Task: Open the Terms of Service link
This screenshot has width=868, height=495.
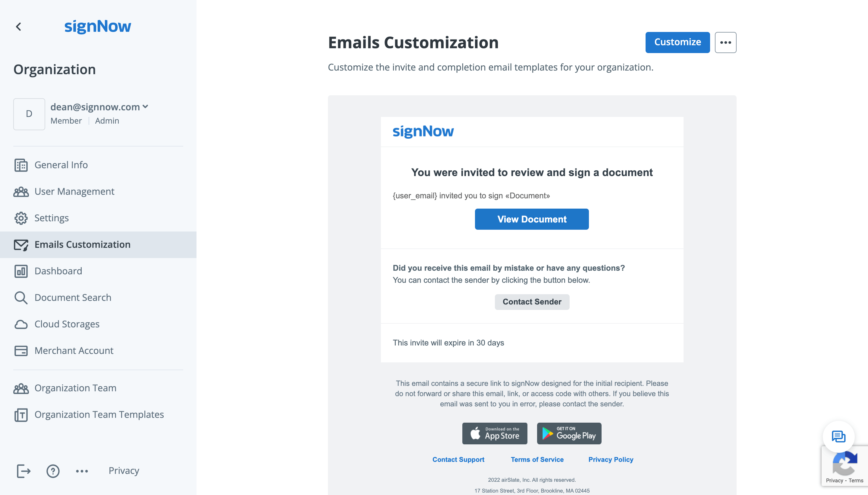Action: point(537,459)
